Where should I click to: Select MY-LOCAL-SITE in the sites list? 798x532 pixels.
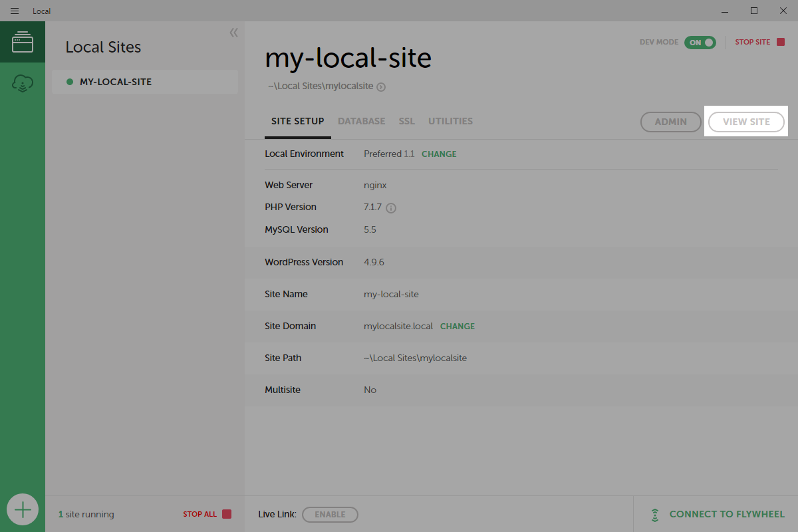(x=145, y=82)
